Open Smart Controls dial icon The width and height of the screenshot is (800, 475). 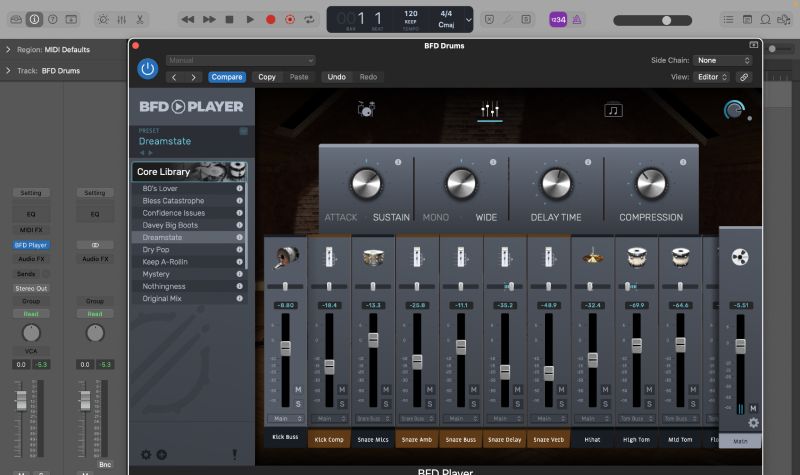[x=103, y=19]
